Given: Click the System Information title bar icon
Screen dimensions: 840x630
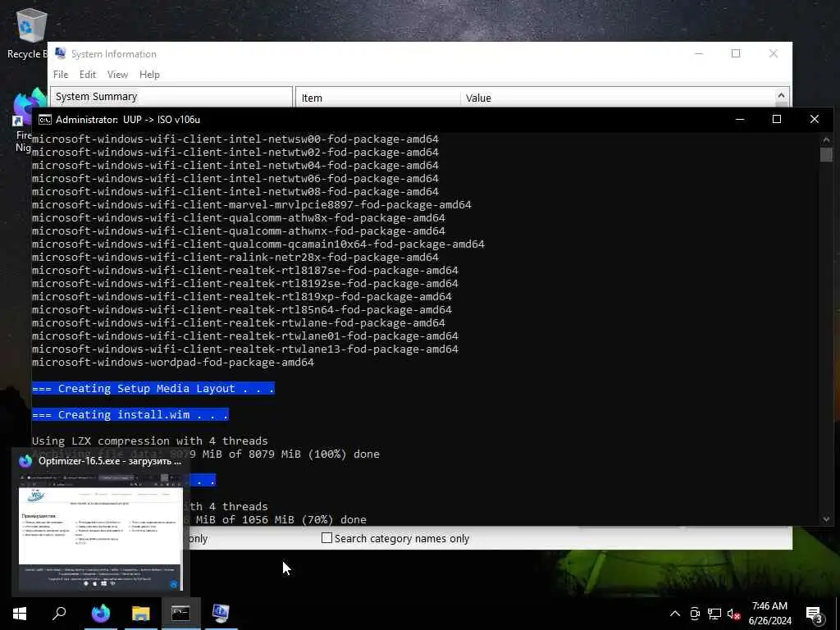Looking at the screenshot, I should 61,53.
